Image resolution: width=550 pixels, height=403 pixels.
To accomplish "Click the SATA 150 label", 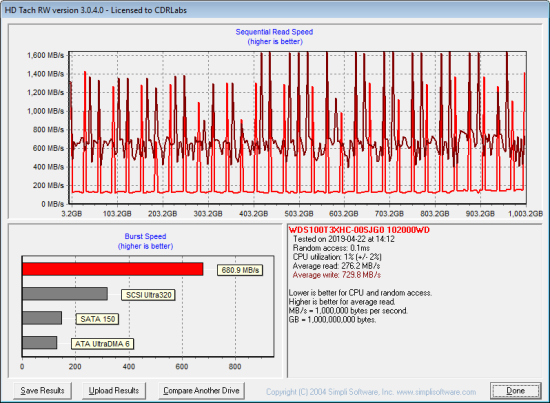I will [x=98, y=319].
